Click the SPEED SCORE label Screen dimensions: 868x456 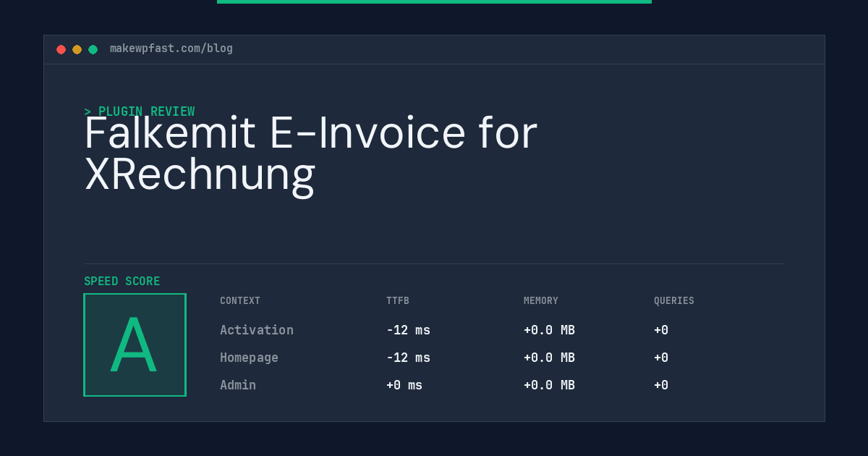[x=122, y=282]
